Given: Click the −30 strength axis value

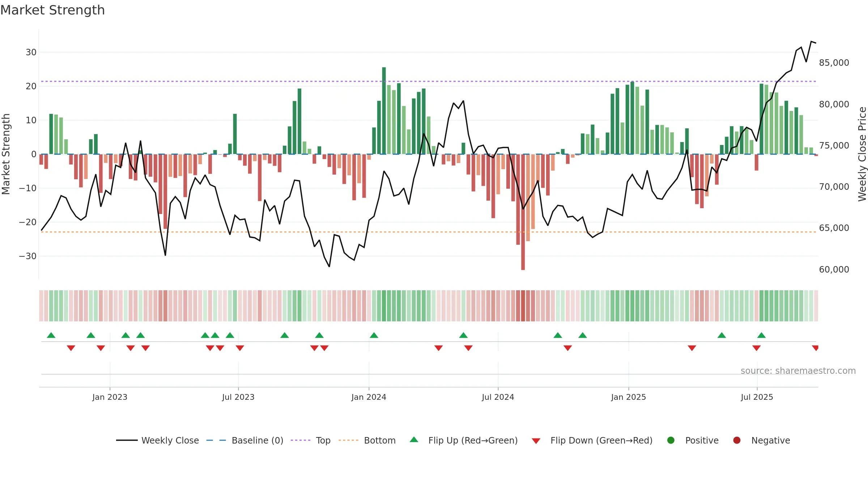Looking at the screenshot, I should (x=28, y=256).
